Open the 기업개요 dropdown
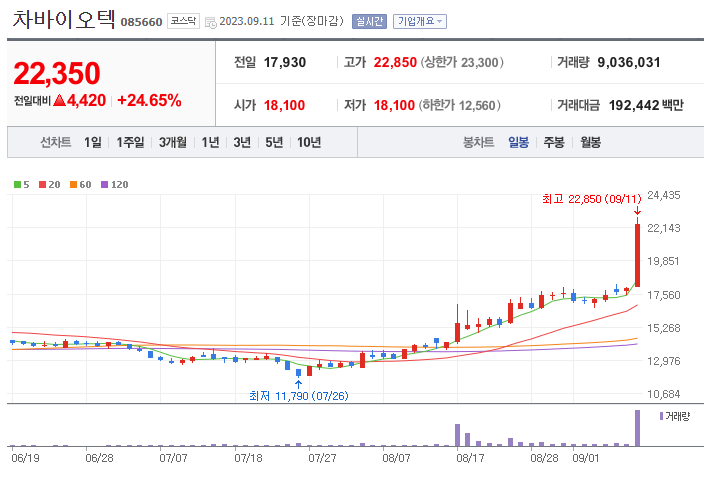 coord(420,21)
